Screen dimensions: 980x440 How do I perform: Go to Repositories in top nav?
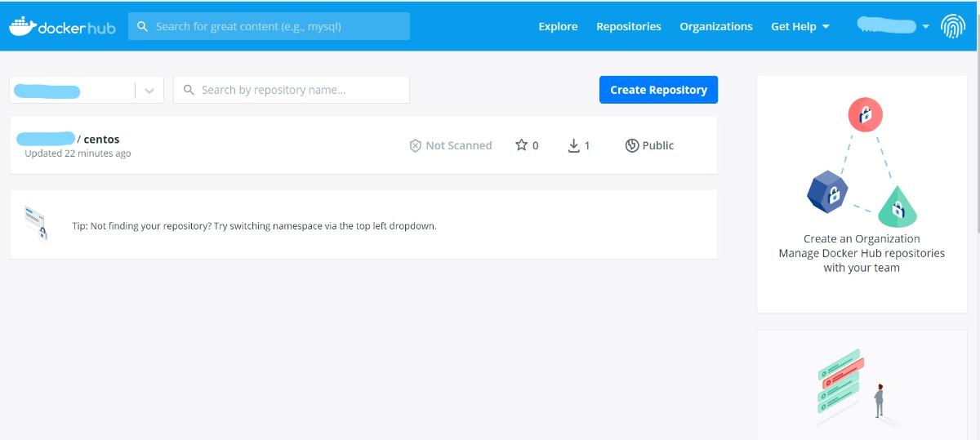tap(629, 26)
